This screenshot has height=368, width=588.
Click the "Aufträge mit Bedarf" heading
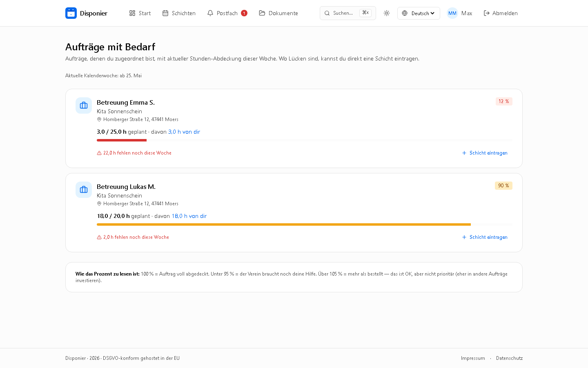(x=110, y=47)
